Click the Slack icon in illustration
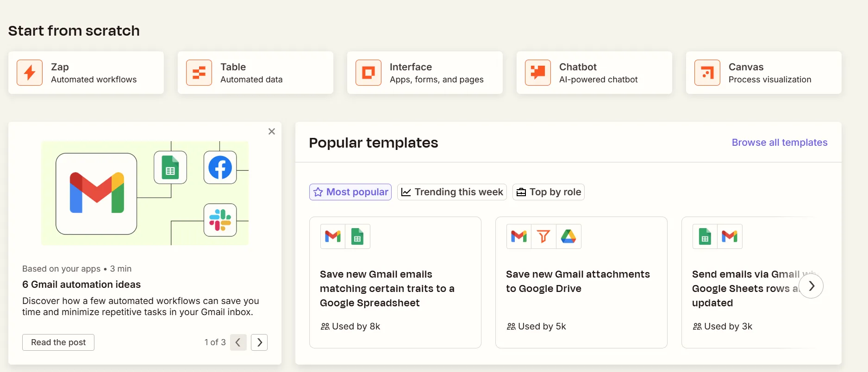This screenshot has height=372, width=868. click(220, 220)
